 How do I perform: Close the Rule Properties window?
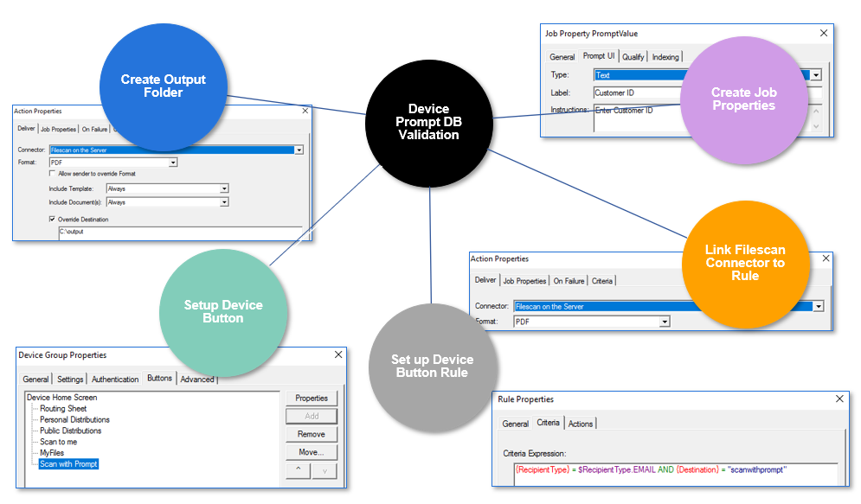(839, 399)
